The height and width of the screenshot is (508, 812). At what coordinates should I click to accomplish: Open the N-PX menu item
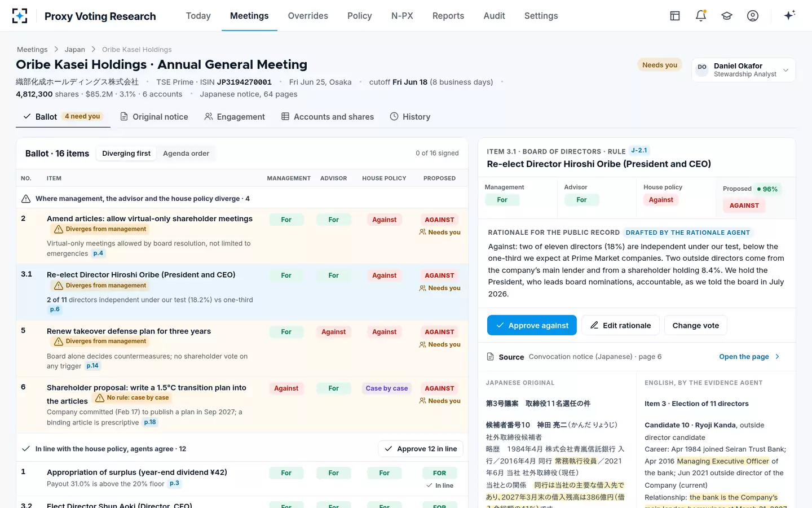pyautogui.click(x=402, y=16)
